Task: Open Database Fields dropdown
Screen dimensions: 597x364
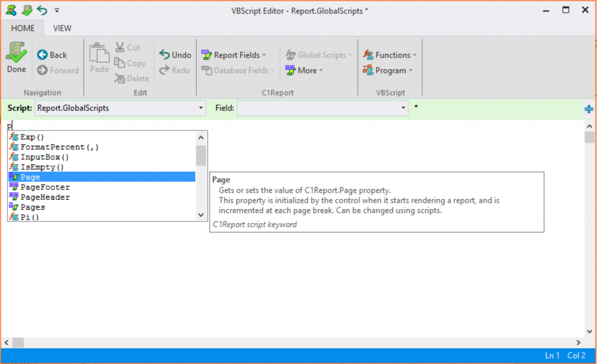Action: click(238, 70)
